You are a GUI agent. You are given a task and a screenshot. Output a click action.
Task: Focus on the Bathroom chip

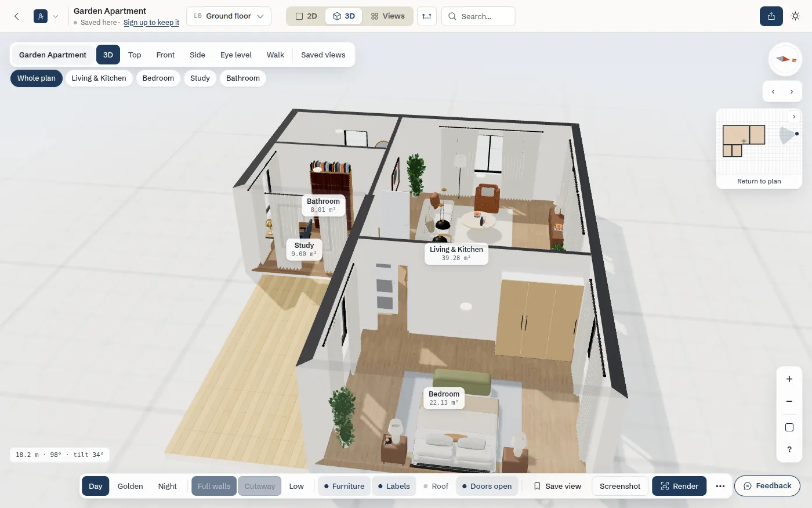click(243, 78)
